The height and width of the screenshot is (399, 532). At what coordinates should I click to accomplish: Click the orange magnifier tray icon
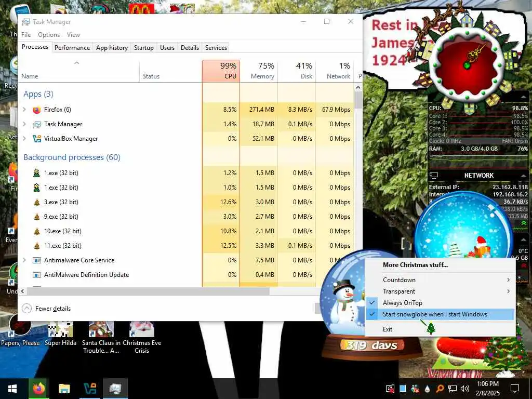click(x=440, y=389)
